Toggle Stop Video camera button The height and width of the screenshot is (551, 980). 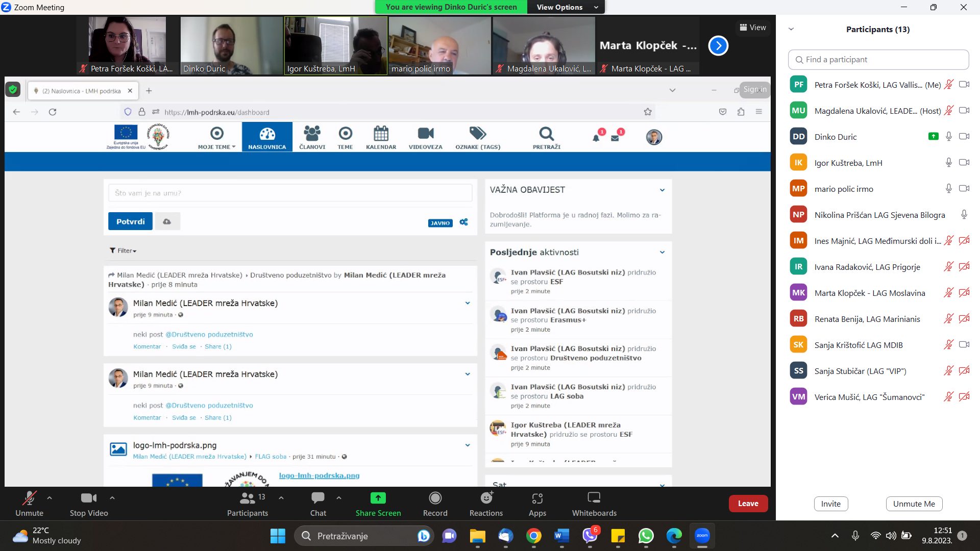click(88, 498)
